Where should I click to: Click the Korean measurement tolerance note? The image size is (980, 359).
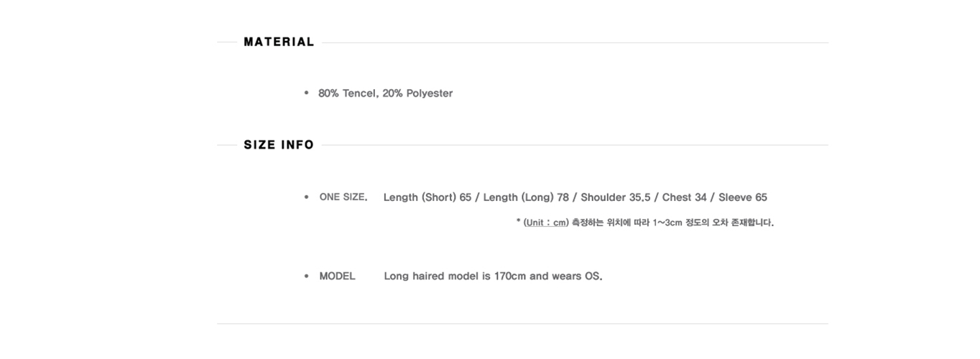(672, 223)
